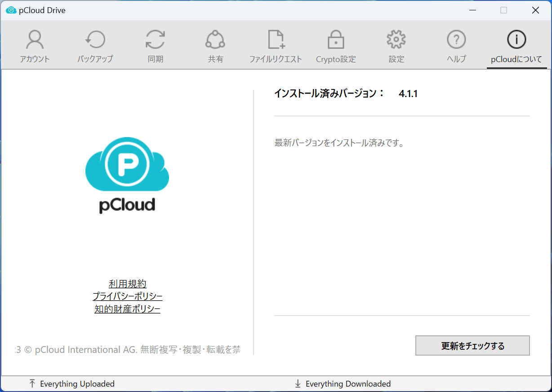552x392 pixels.
Task: Go to the 共有 sharing tab
Action: [x=215, y=46]
